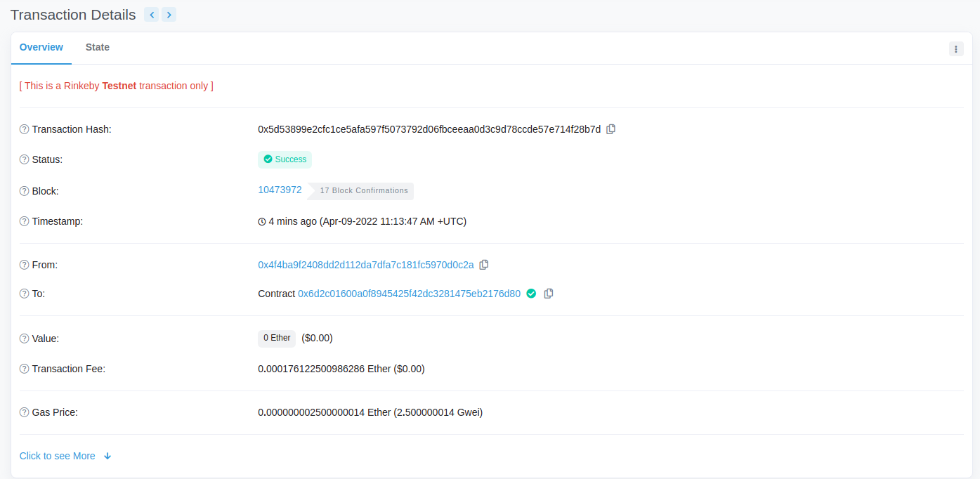Image resolution: width=980 pixels, height=479 pixels.
Task: Click the 0 Ether value badge
Action: coord(276,338)
